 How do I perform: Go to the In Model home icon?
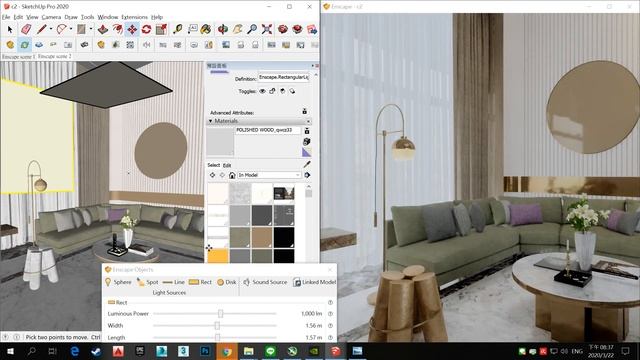(232, 175)
